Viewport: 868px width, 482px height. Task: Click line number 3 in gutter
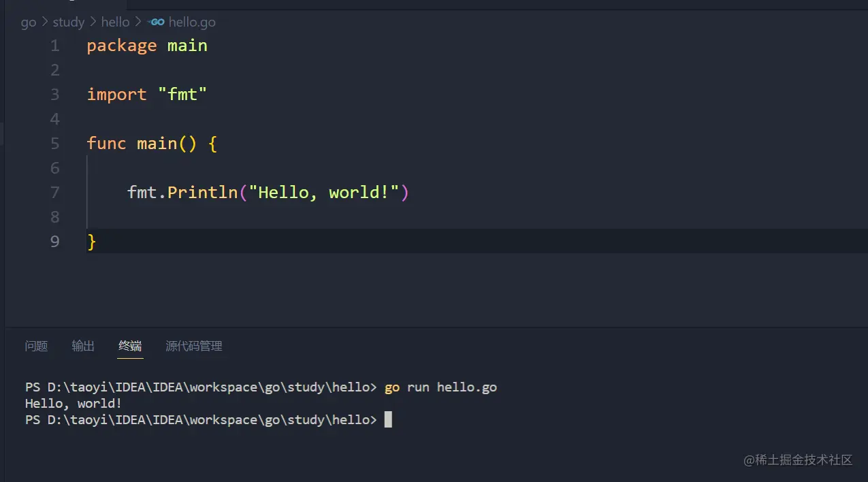click(55, 95)
